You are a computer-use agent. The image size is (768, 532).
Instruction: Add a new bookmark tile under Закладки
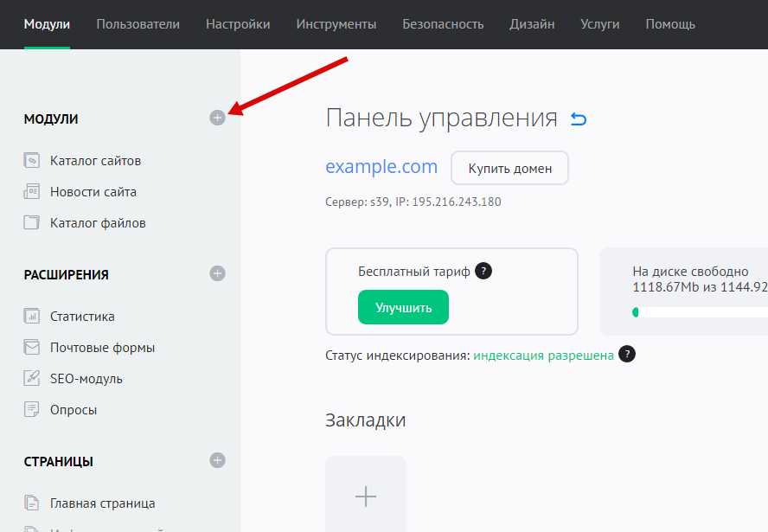pyautogui.click(x=366, y=496)
